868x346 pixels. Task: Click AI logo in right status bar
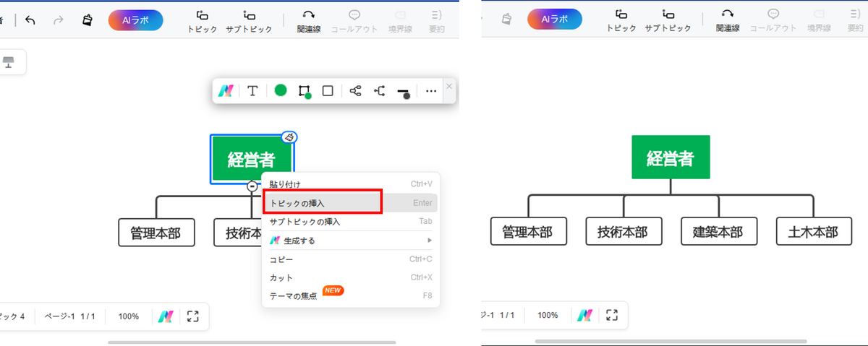584,315
